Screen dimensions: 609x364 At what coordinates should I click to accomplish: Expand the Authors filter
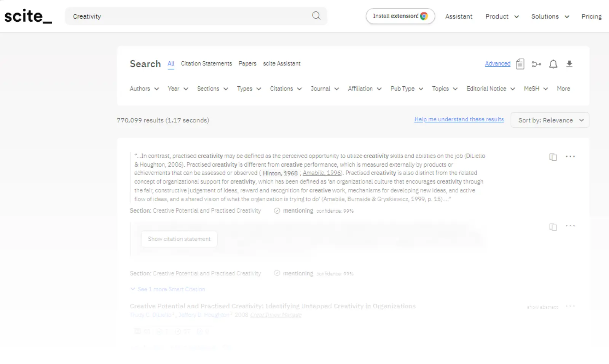[x=144, y=89]
